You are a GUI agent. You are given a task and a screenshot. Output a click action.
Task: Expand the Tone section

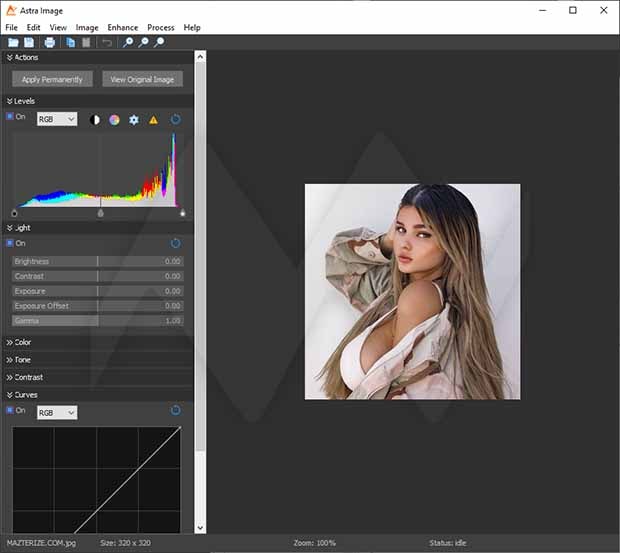[22, 360]
